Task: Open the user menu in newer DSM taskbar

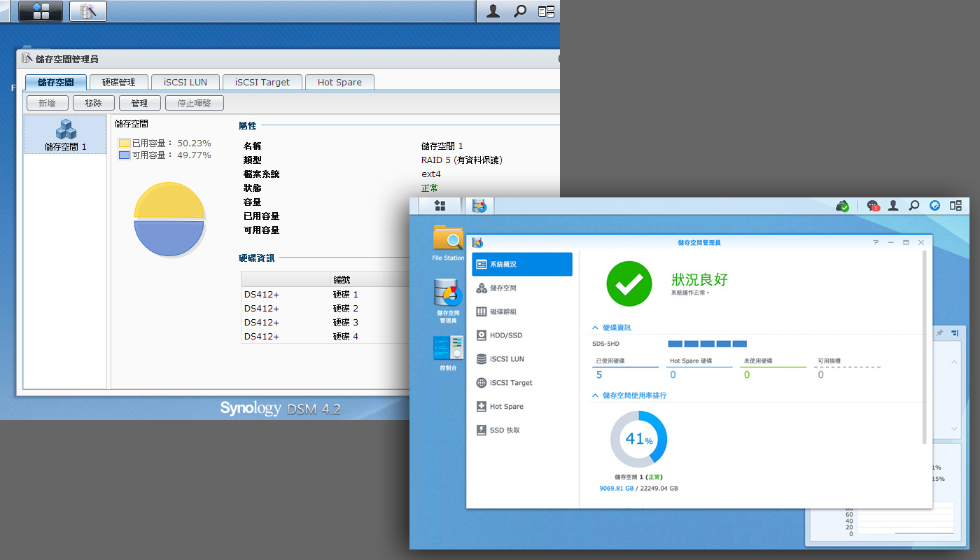Action: tap(893, 206)
